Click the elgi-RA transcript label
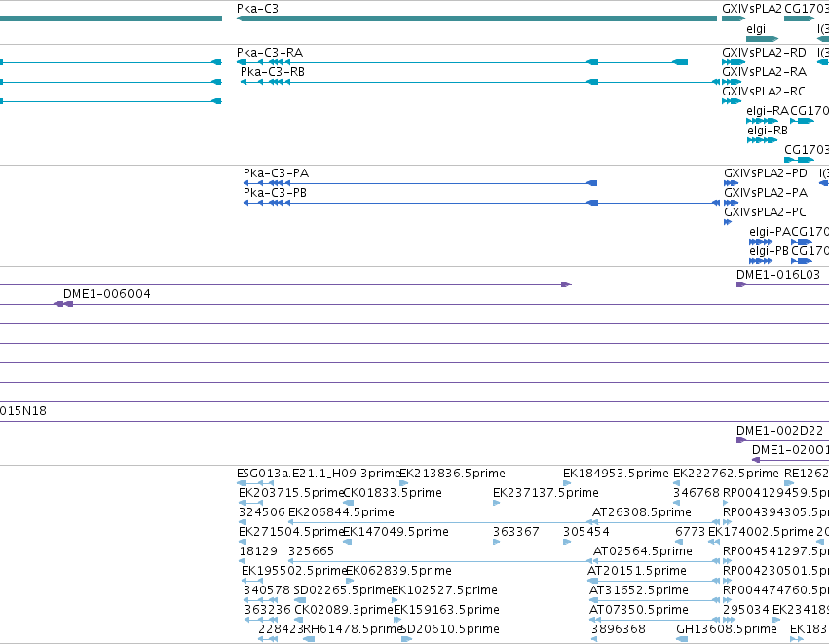 click(768, 111)
